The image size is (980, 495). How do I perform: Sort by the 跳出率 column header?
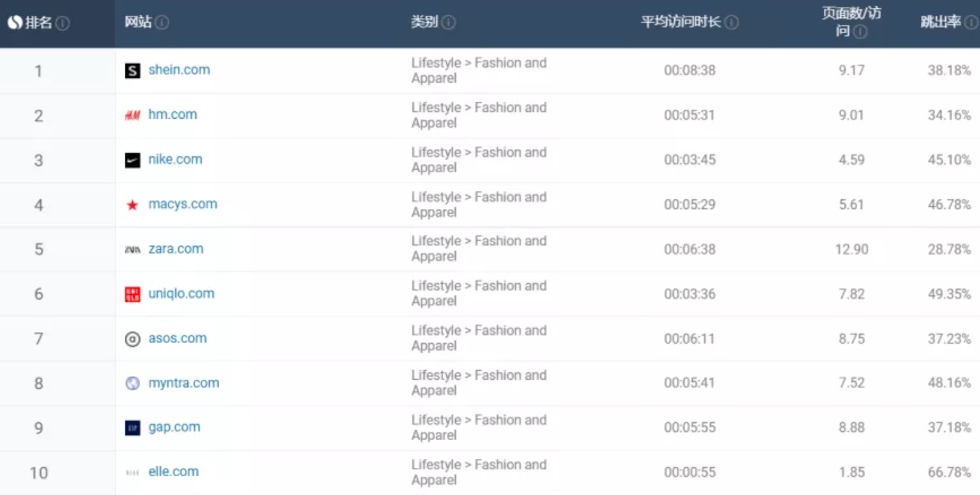tap(940, 22)
